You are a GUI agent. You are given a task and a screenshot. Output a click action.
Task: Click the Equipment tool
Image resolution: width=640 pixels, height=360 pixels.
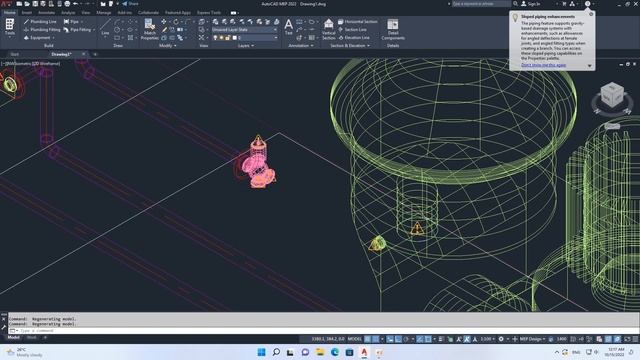click(37, 38)
